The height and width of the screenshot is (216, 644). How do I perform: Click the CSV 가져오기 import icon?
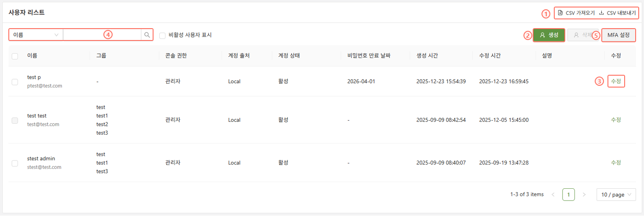point(560,13)
